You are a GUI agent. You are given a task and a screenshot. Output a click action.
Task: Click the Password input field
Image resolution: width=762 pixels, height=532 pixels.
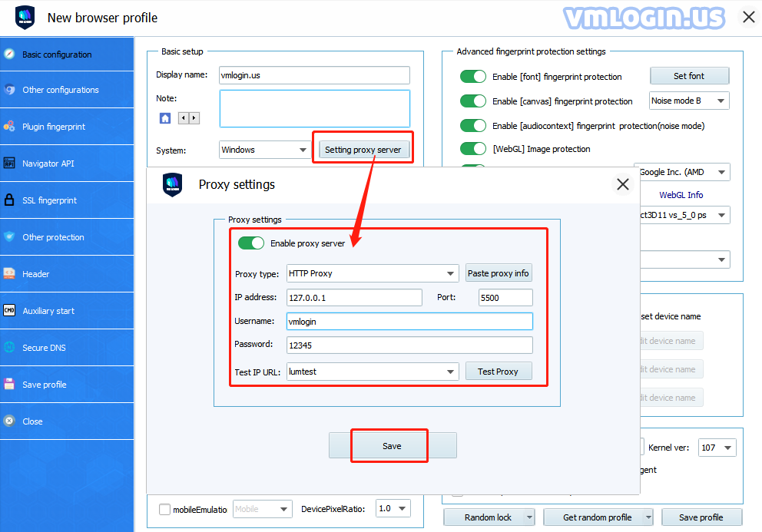point(409,345)
